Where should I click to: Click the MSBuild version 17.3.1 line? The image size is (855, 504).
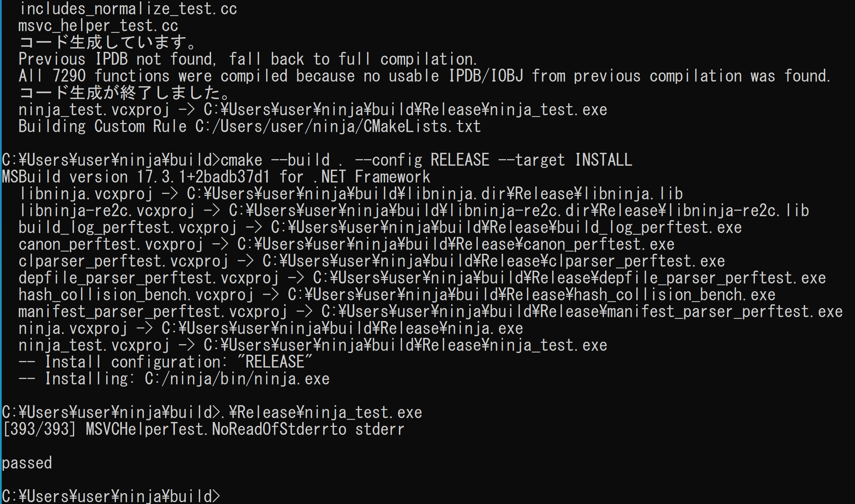(216, 177)
